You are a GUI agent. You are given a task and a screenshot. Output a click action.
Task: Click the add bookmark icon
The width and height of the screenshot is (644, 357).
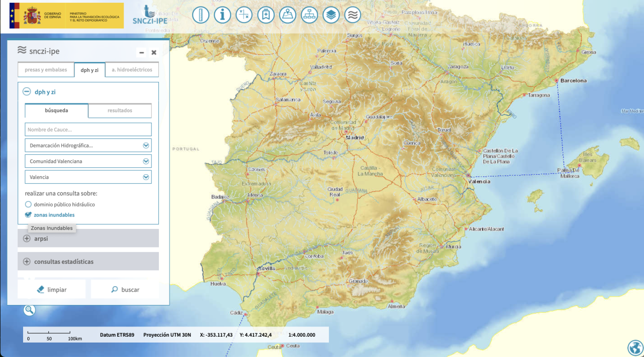pyautogui.click(x=266, y=15)
